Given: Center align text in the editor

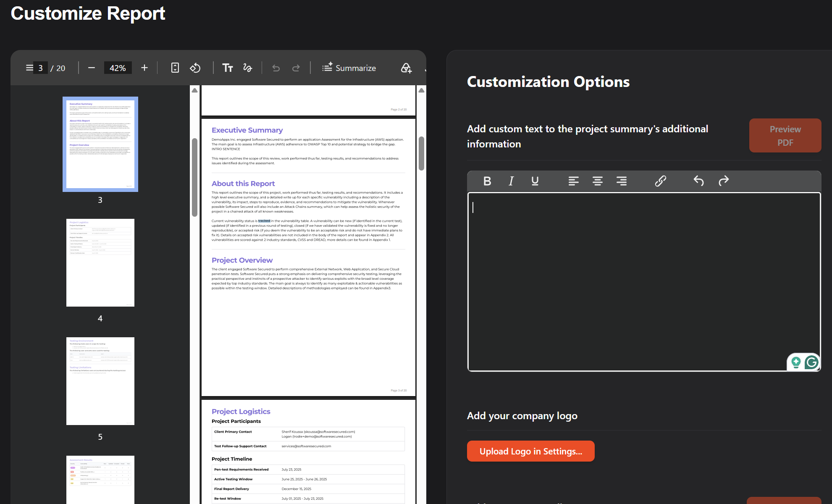Looking at the screenshot, I should pos(598,181).
